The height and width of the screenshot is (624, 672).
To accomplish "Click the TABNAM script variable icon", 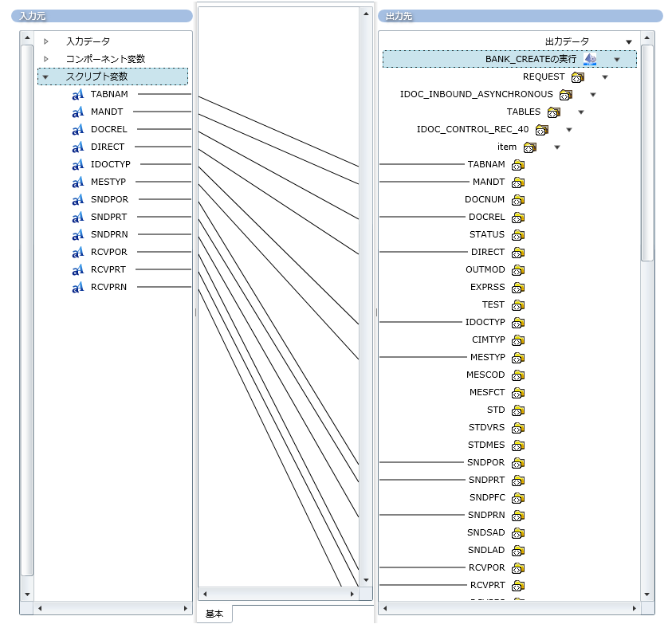I will (78, 95).
